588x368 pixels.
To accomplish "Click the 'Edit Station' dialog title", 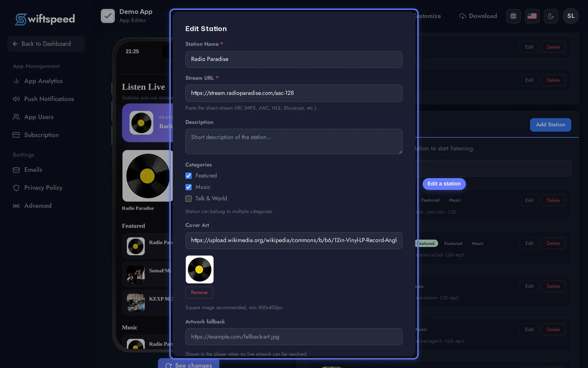I will tap(206, 29).
